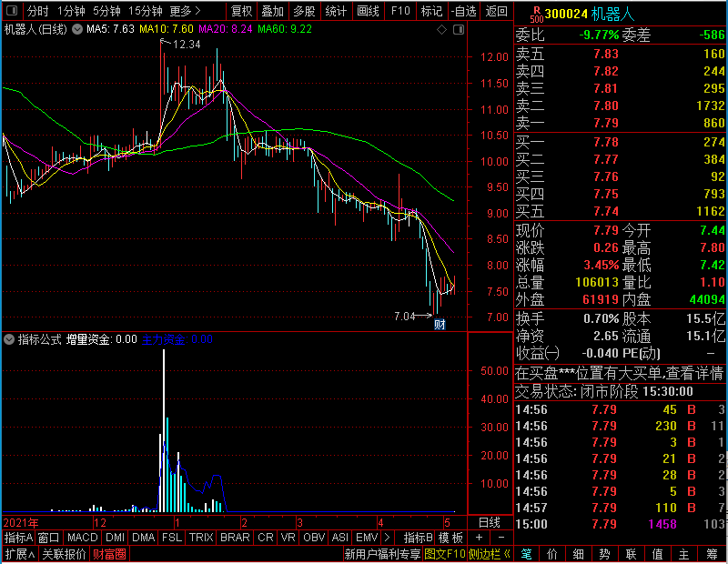The height and width of the screenshot is (564, 728).
Task: Select the TRIX indicator
Action: 201,538
